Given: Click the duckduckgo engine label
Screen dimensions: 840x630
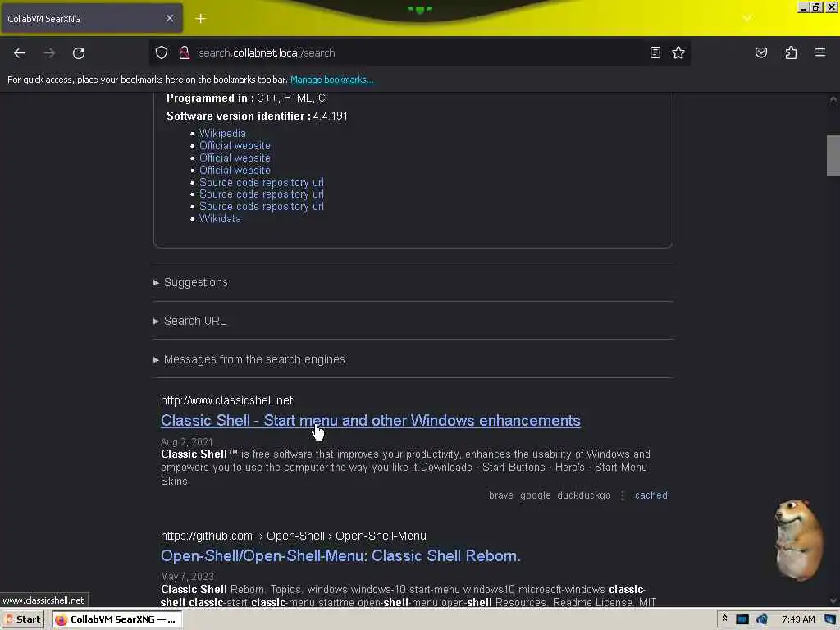Looking at the screenshot, I should coord(583,495).
